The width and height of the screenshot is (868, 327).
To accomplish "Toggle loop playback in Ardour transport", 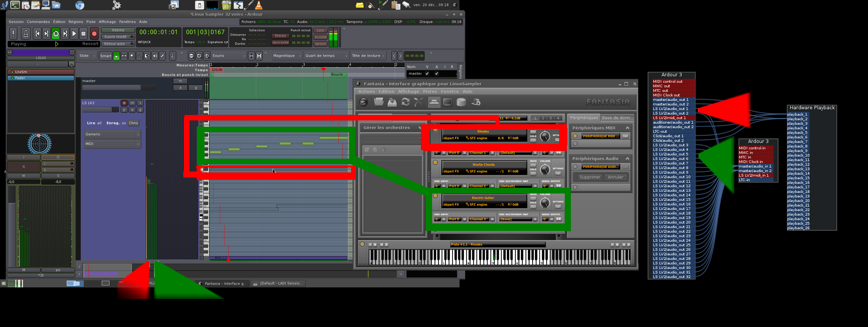I will (56, 34).
